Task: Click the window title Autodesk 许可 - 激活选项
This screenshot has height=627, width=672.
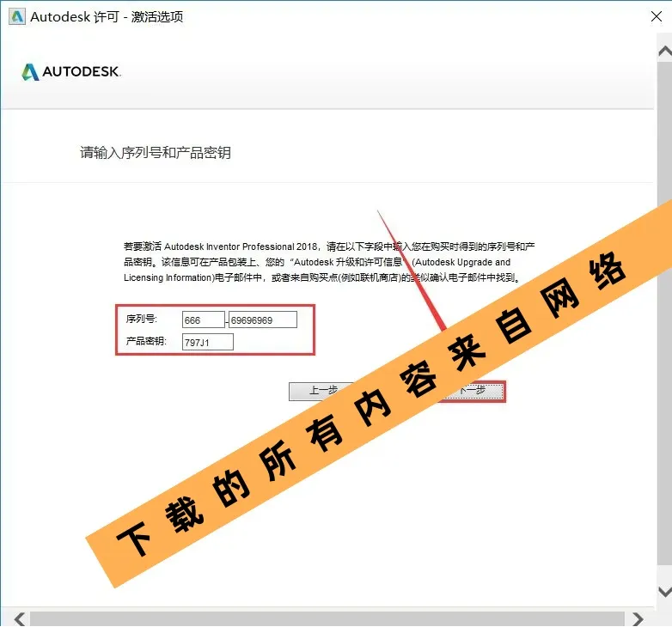Action: pyautogui.click(x=107, y=16)
